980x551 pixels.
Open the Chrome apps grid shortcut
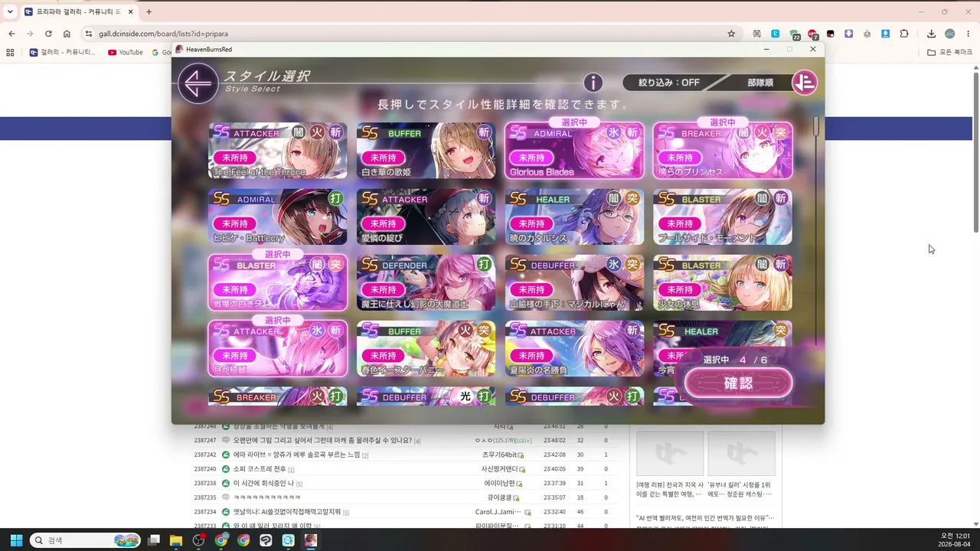click(10, 52)
